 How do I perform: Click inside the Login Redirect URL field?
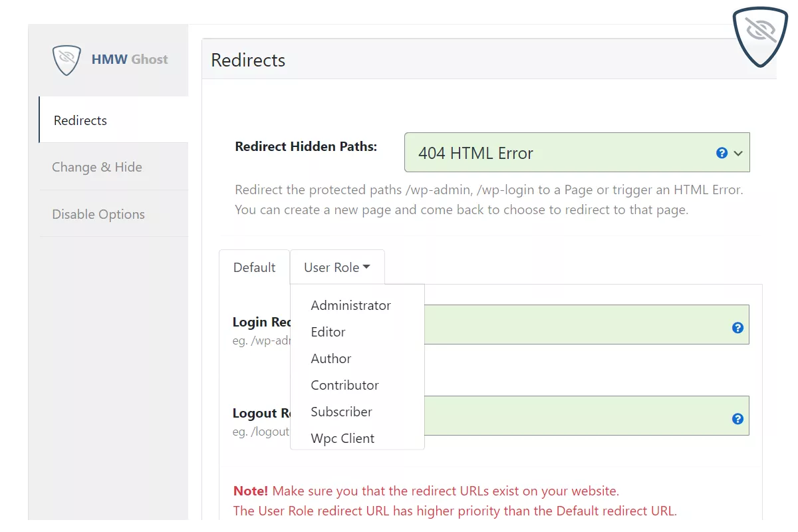572,325
